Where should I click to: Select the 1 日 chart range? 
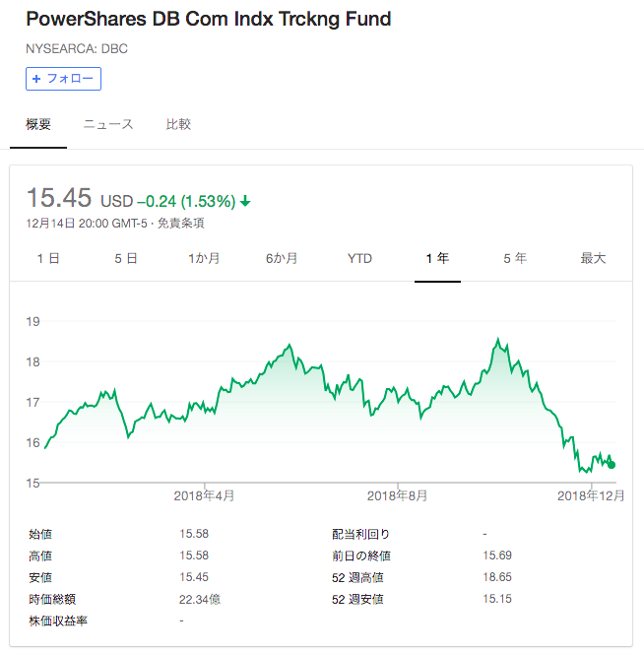48,259
